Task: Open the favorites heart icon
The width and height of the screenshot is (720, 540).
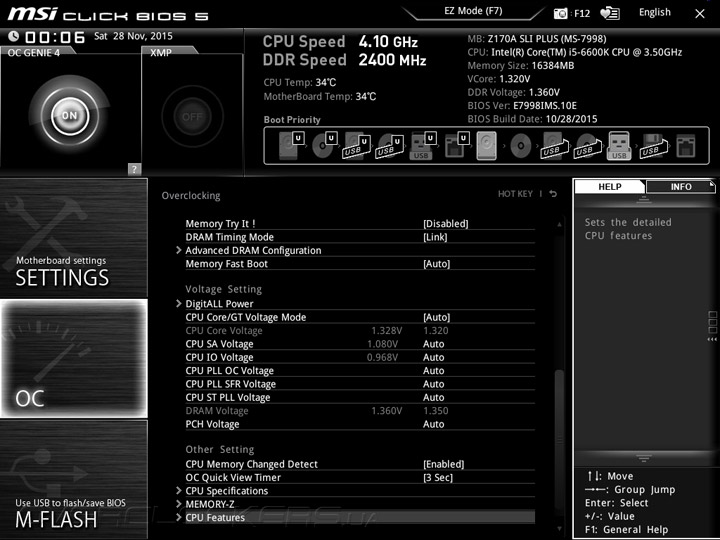Action: [x=610, y=13]
